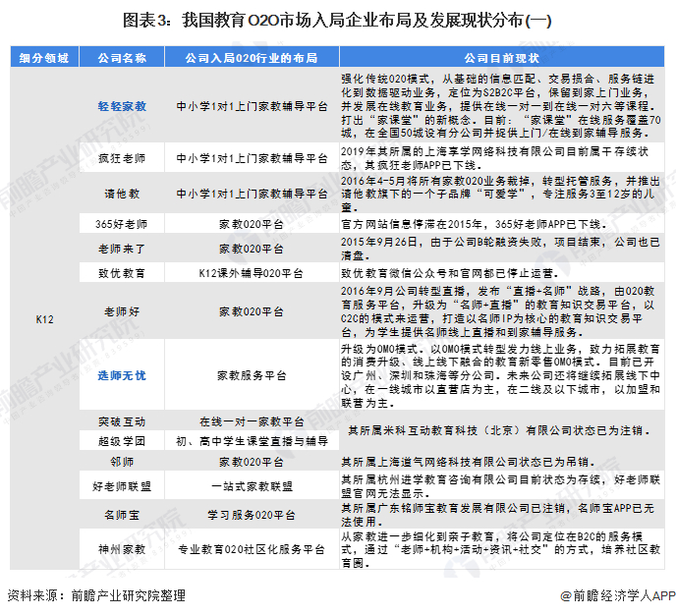Click the '@前瞻经济学人APP' credit
Viewport: 676px width, 616px height.
pyautogui.click(x=617, y=595)
